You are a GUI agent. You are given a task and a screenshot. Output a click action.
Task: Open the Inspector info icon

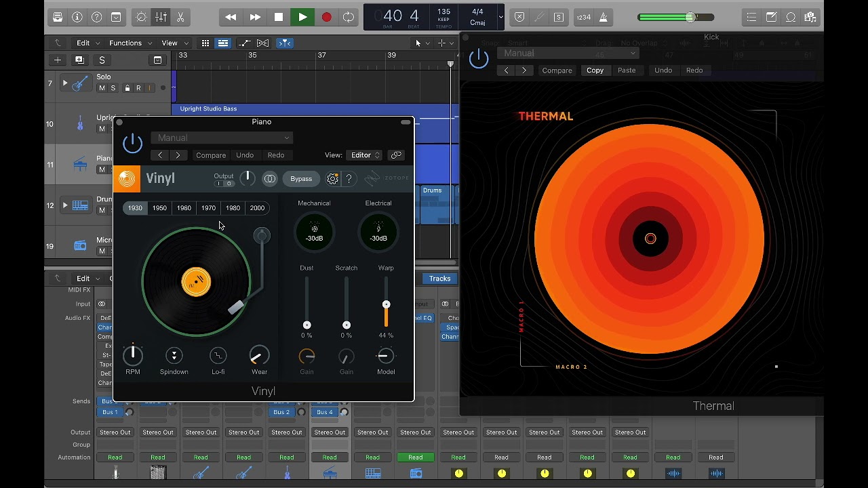[x=77, y=17]
